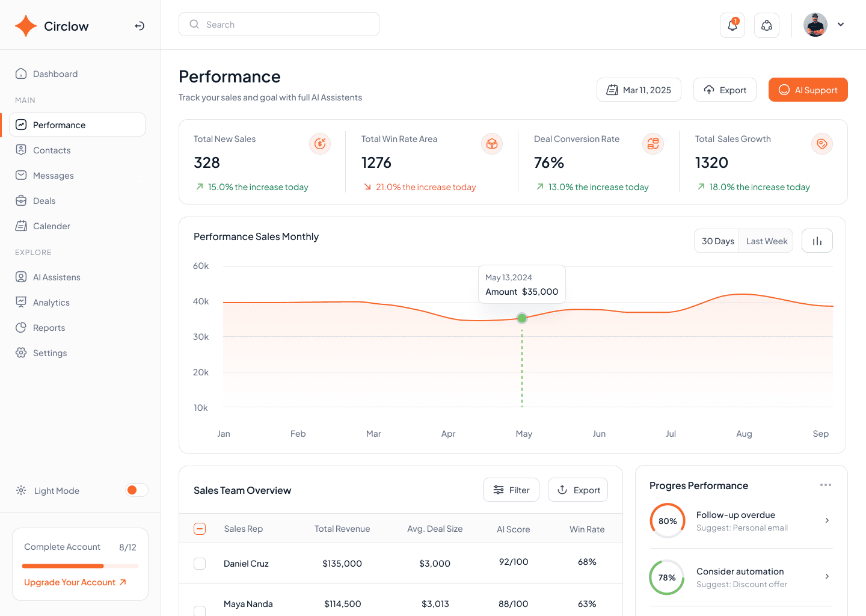
Task: Click the green May data point
Action: 522,318
